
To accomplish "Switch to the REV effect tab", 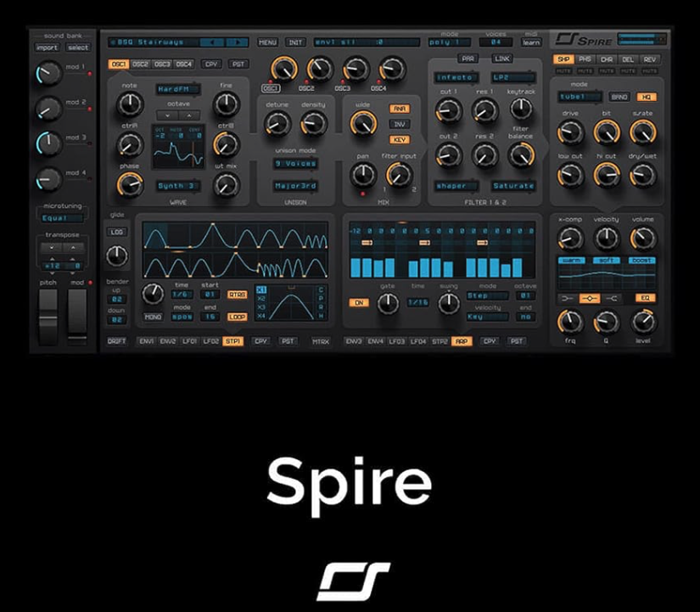I will coord(650,59).
